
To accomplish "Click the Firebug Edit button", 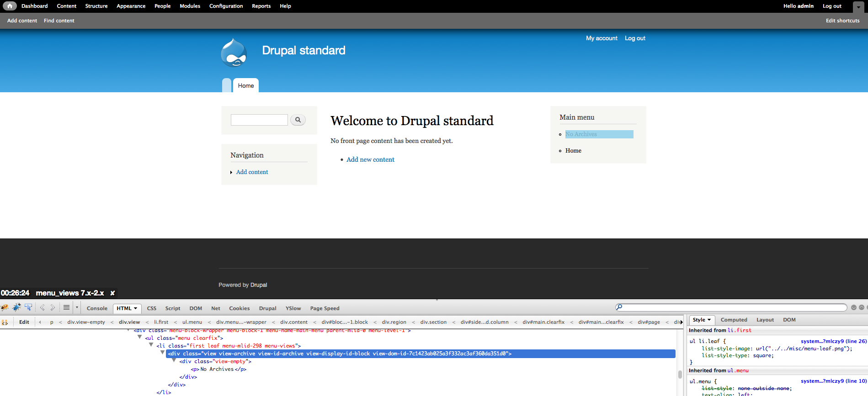I will 24,322.
